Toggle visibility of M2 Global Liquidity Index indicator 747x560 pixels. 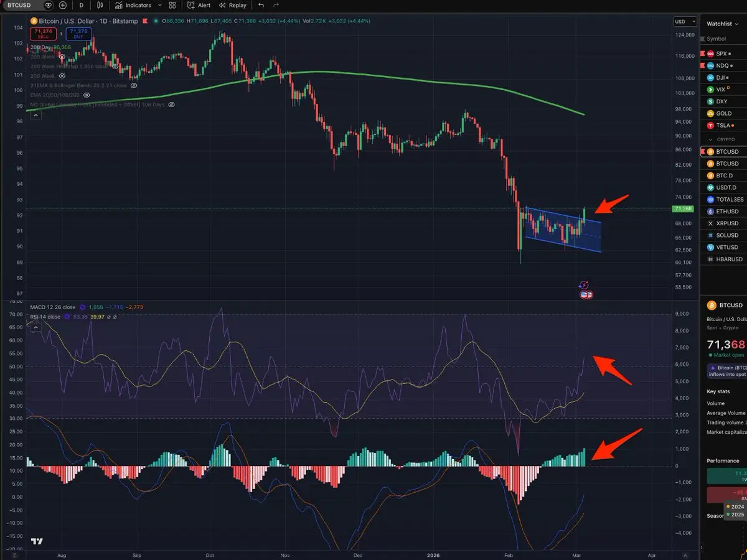point(171,105)
